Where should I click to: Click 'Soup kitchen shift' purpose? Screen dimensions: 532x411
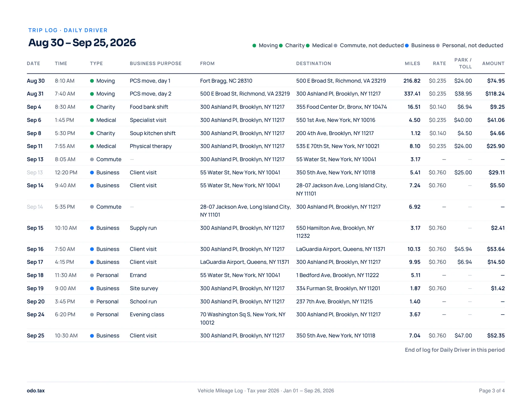click(x=153, y=133)
